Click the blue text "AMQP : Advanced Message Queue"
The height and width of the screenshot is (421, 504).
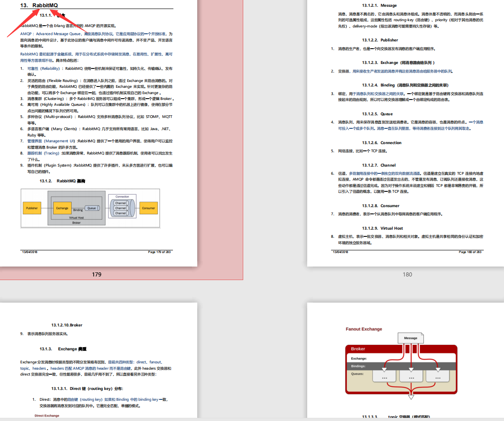click(50, 34)
